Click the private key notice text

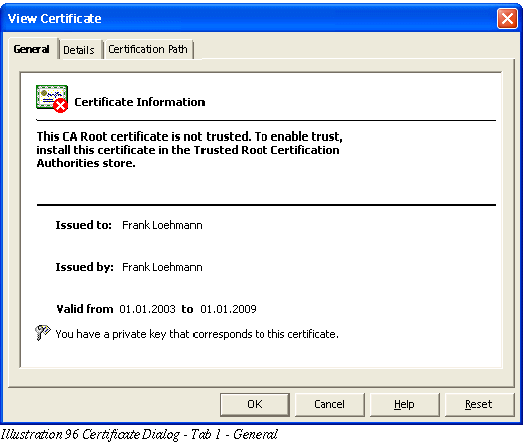click(x=197, y=334)
